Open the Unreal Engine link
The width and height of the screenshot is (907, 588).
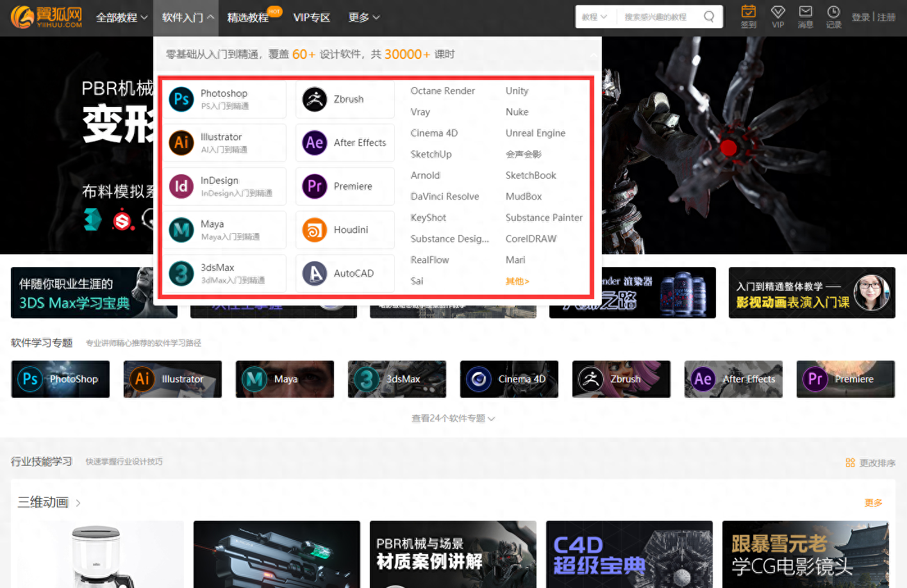(535, 133)
